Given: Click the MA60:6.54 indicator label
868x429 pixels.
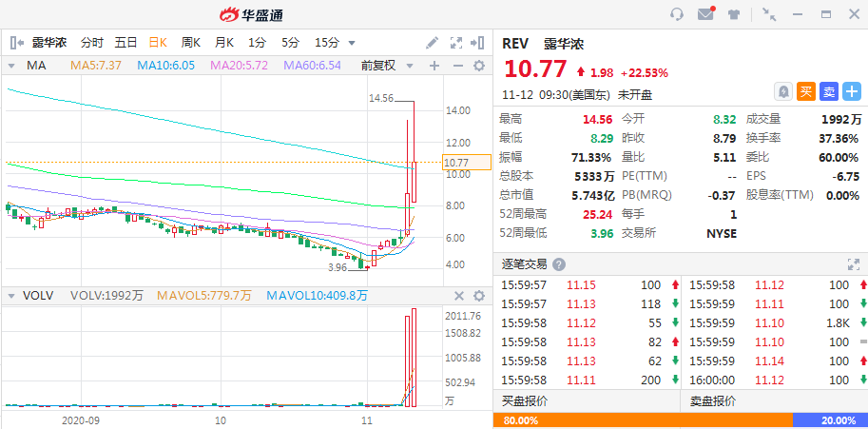Looking at the screenshot, I should 312,66.
